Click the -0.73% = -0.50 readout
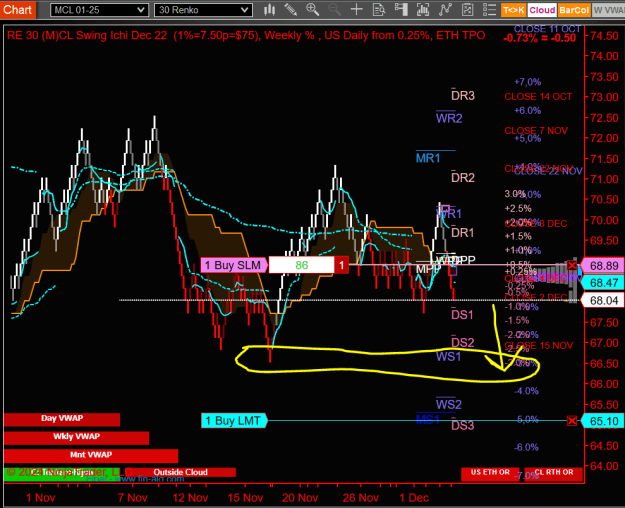 (540, 38)
